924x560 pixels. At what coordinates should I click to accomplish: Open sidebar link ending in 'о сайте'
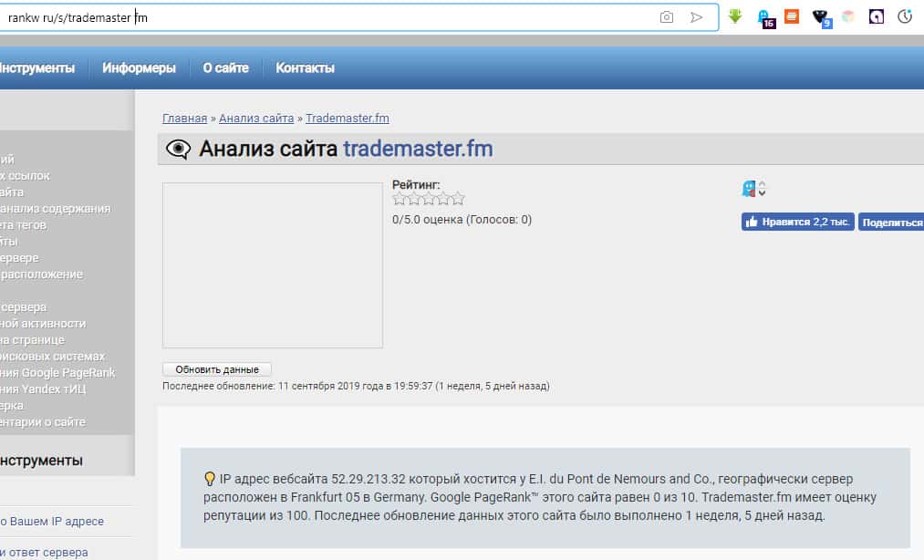pos(43,422)
